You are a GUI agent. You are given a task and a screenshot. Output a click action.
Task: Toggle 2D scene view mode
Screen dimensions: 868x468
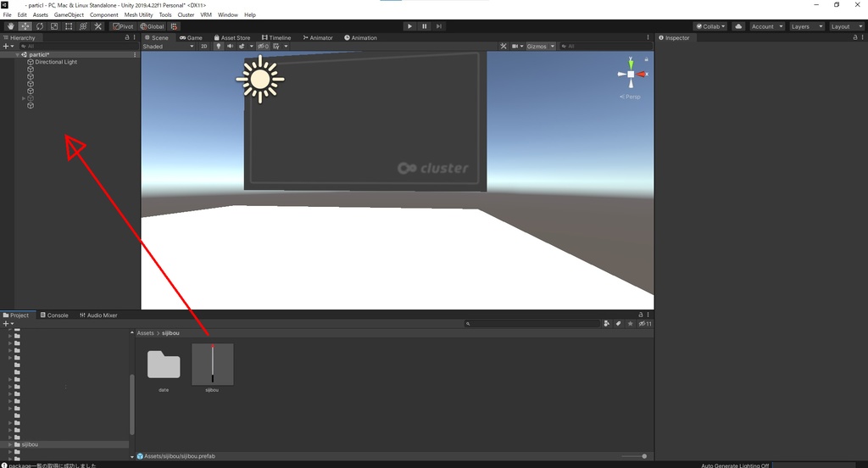203,47
